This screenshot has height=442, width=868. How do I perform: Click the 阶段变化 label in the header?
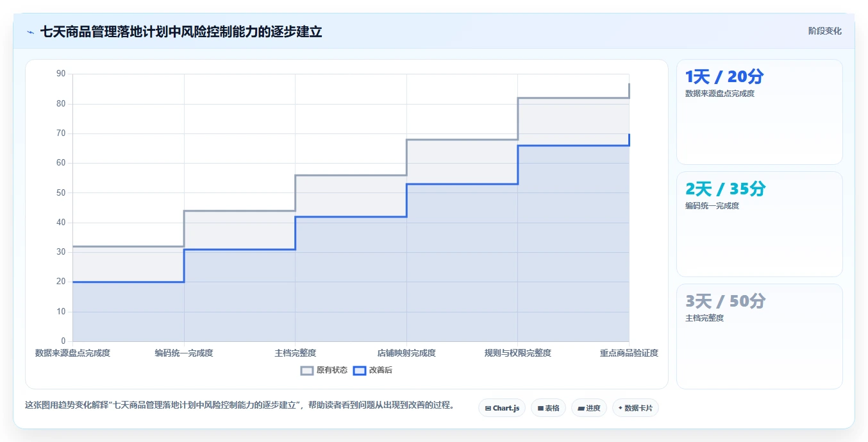[824, 31]
